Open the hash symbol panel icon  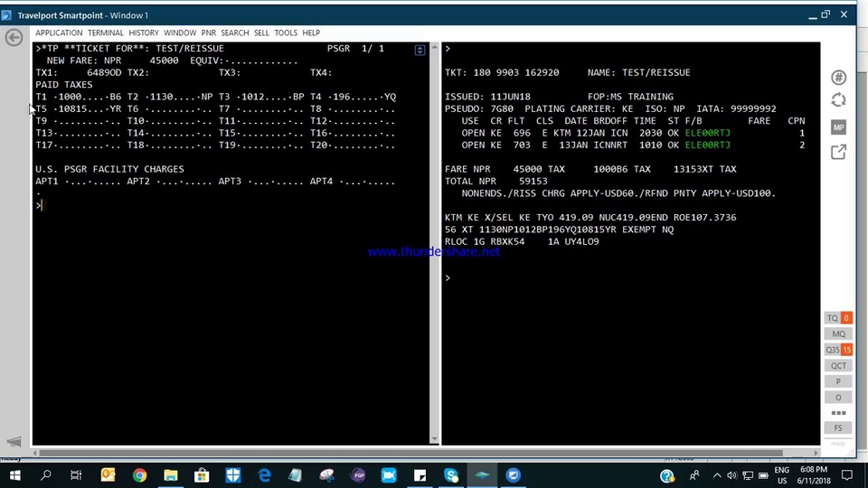[839, 78]
